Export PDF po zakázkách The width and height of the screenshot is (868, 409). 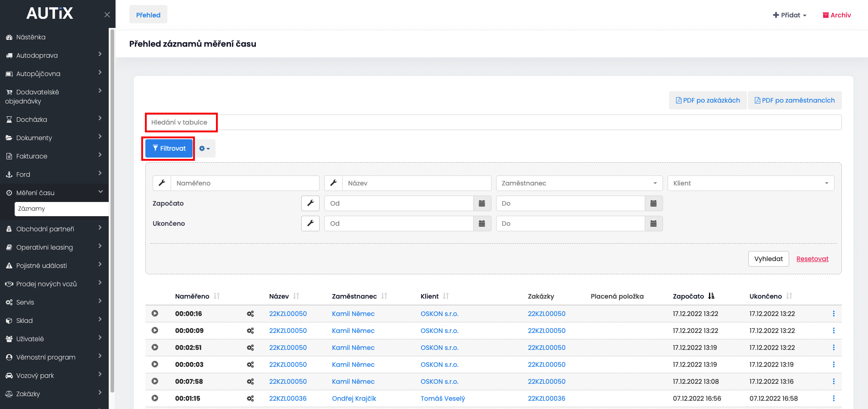tap(708, 100)
